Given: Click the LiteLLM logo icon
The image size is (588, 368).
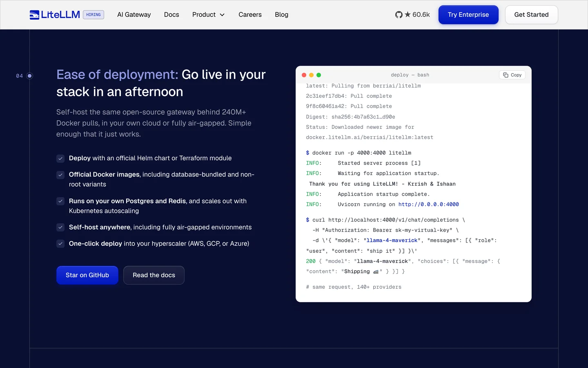Looking at the screenshot, I should 34,15.
